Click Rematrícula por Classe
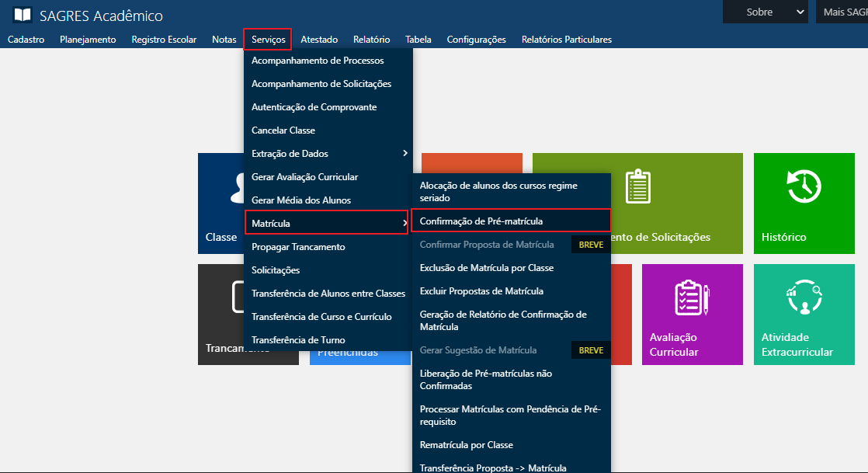The width and height of the screenshot is (868, 473). 466,445
